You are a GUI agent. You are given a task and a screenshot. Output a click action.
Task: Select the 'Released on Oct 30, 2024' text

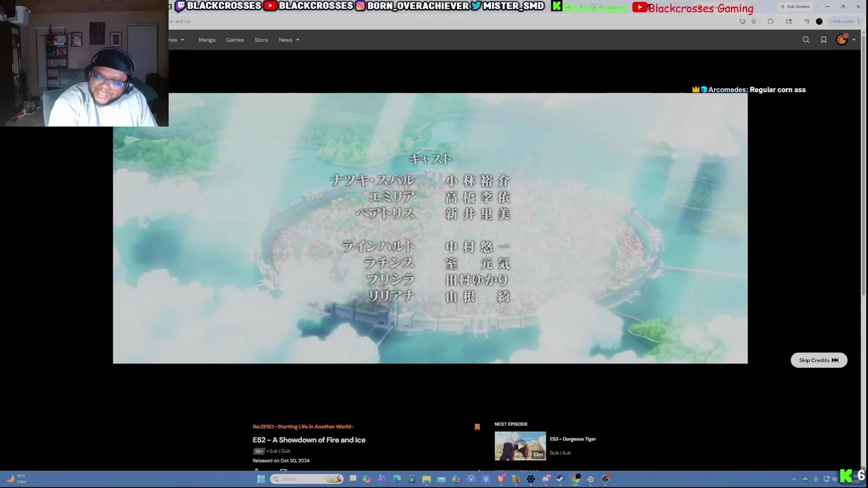coord(281,461)
